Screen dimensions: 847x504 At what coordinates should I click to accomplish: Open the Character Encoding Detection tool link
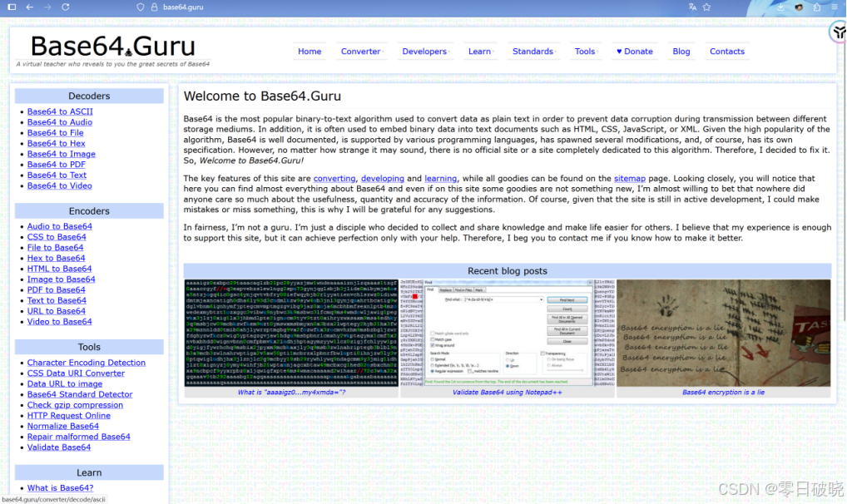pos(87,363)
